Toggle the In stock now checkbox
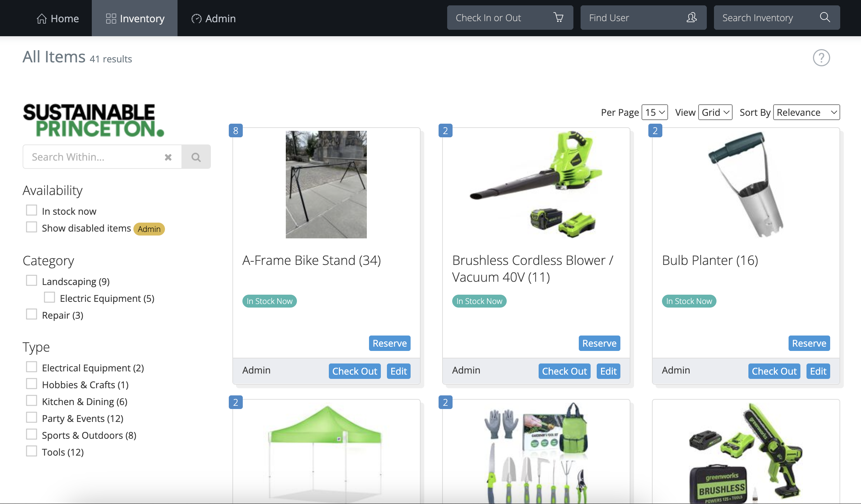Viewport: 861px width, 504px height. pyautogui.click(x=32, y=210)
